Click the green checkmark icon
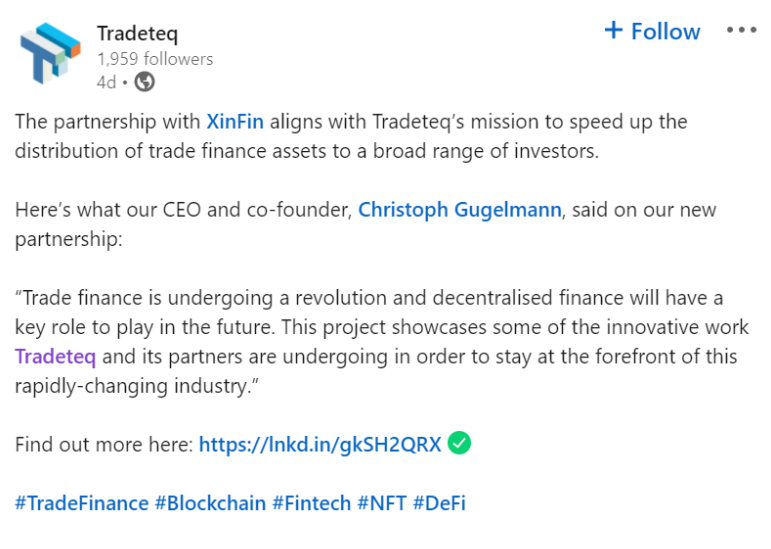771x549 pixels. (x=459, y=443)
